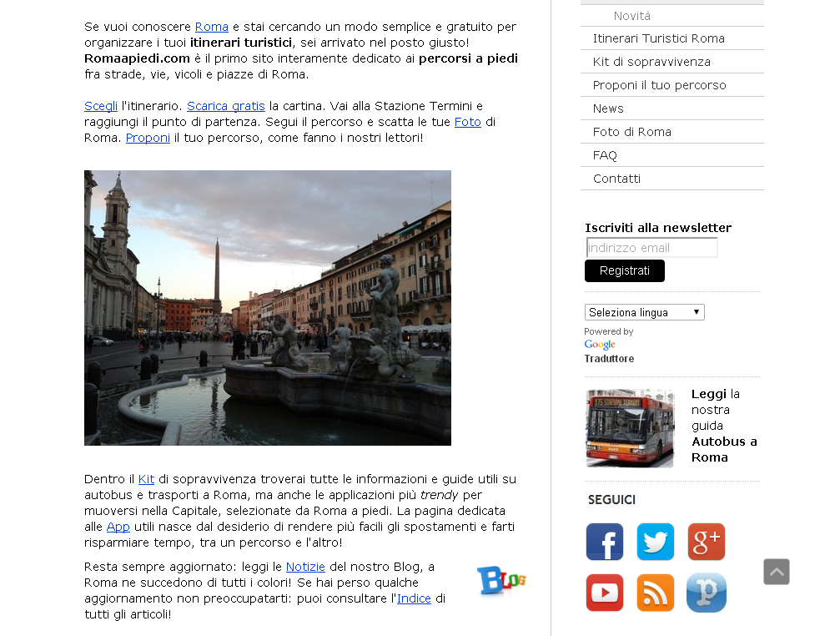Follow the Indice link
Screen dimensions: 840x636
414,598
